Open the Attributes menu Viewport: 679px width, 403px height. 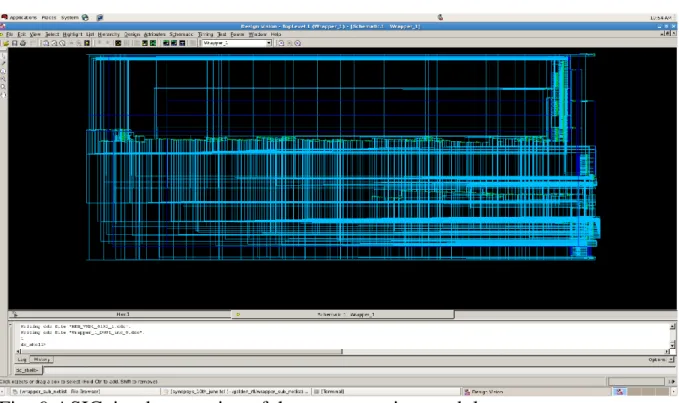pyautogui.click(x=155, y=34)
